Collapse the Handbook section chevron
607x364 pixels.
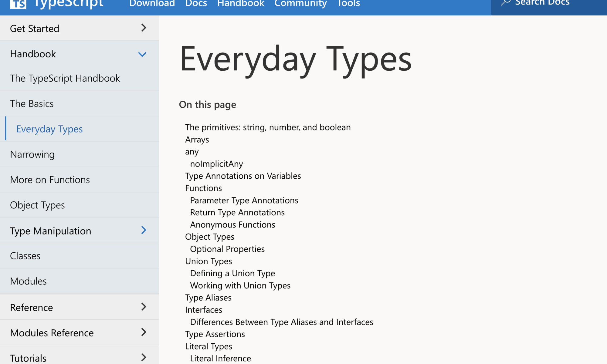click(142, 54)
